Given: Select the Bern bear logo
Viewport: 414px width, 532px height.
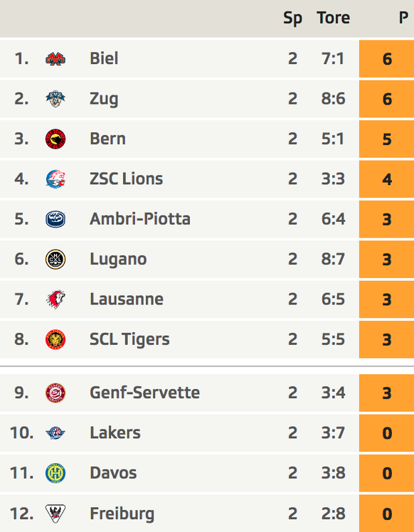Looking at the screenshot, I should coord(55,139).
